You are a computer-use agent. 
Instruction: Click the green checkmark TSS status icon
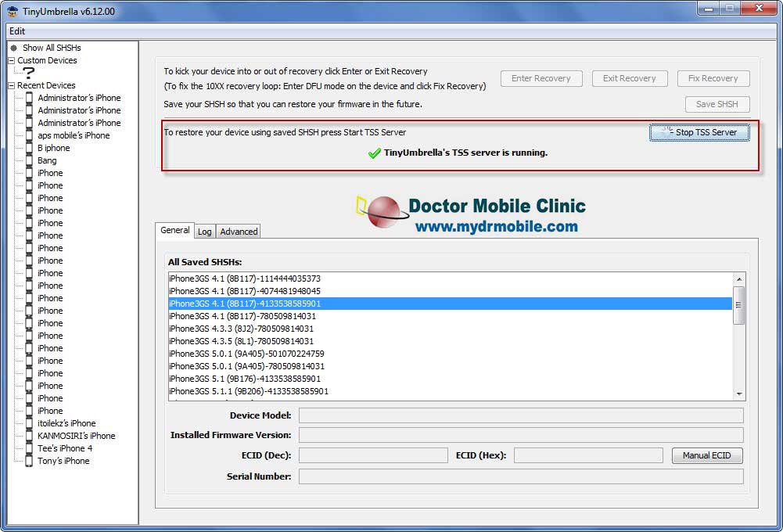point(374,153)
